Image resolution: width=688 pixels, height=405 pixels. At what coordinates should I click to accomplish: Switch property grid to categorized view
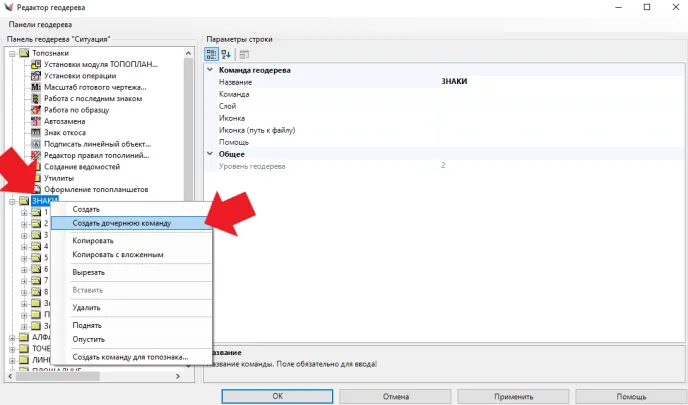pyautogui.click(x=211, y=53)
